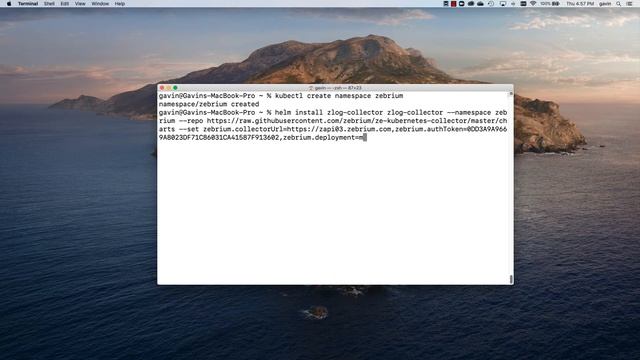Open the View menu
The height and width of the screenshot is (360, 640).
(80, 4)
